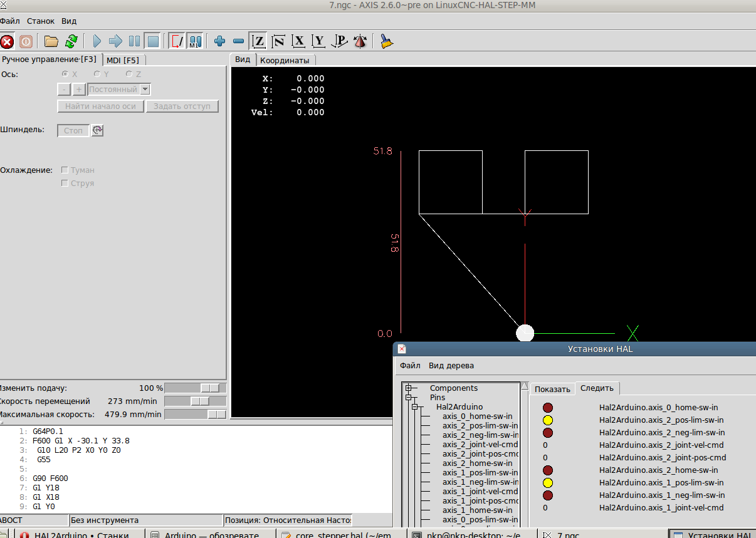Open a G-code file via folder icon
Screen dimensions: 756x538
coord(51,42)
